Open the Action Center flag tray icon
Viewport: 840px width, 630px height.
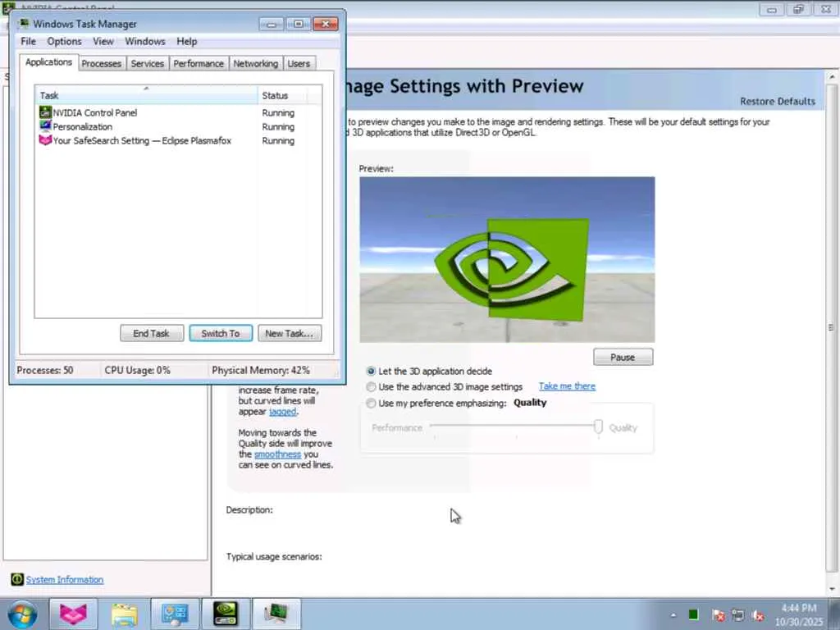pyautogui.click(x=719, y=615)
